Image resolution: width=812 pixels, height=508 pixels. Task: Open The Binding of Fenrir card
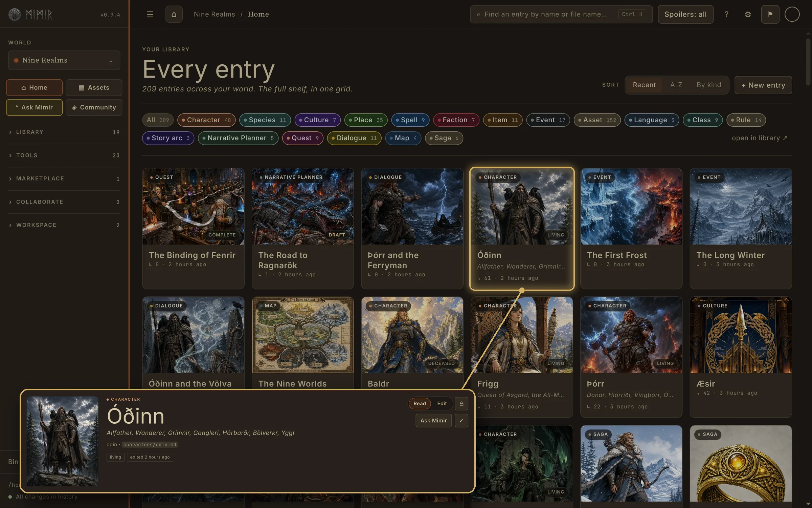coord(193,229)
